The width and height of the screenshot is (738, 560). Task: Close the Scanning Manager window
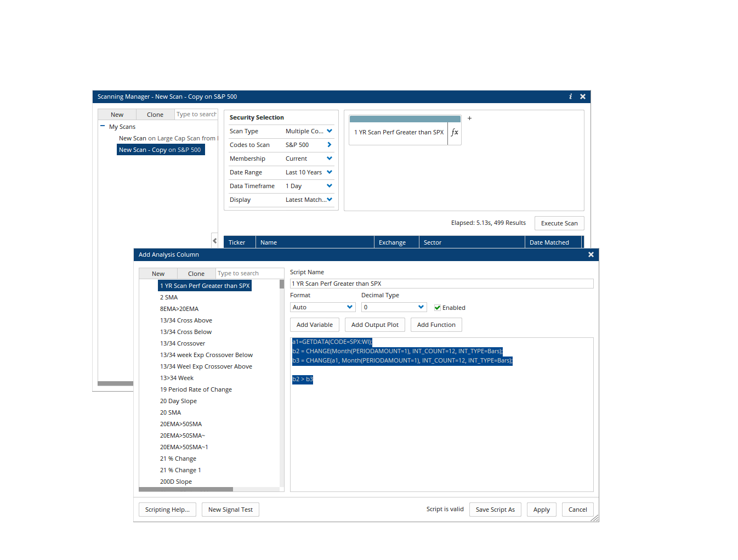coord(583,97)
